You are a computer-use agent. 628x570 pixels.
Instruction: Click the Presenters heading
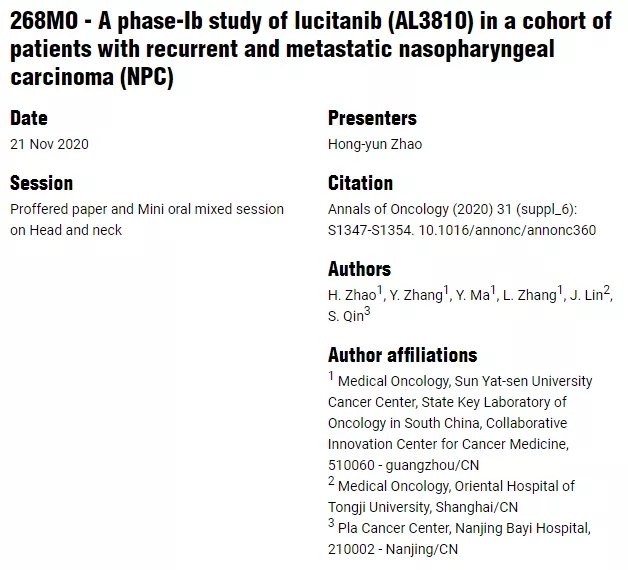[x=372, y=118]
